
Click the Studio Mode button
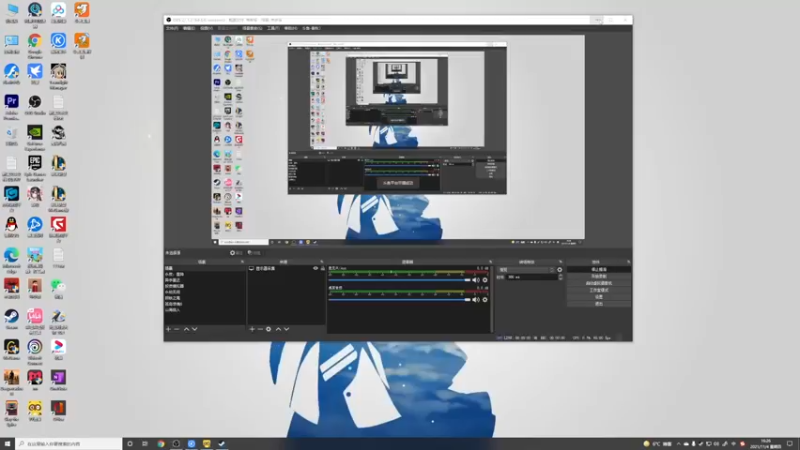coord(599,290)
